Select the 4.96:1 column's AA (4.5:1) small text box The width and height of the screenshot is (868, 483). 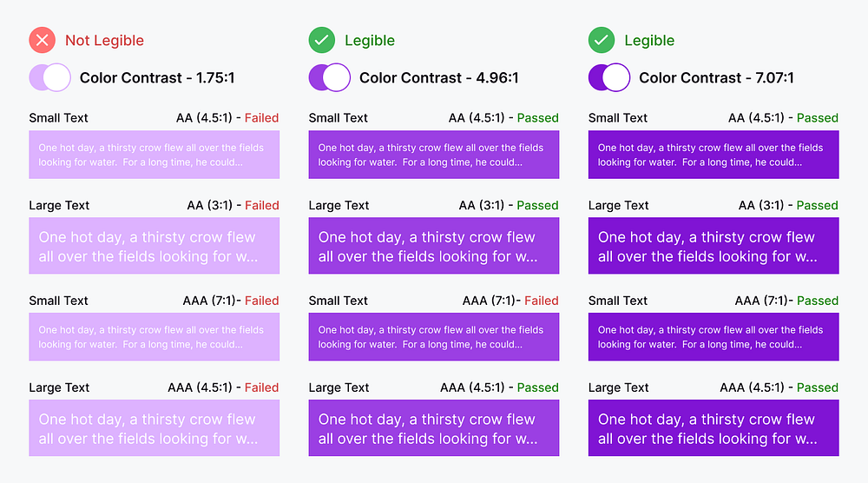pyautogui.click(x=433, y=155)
